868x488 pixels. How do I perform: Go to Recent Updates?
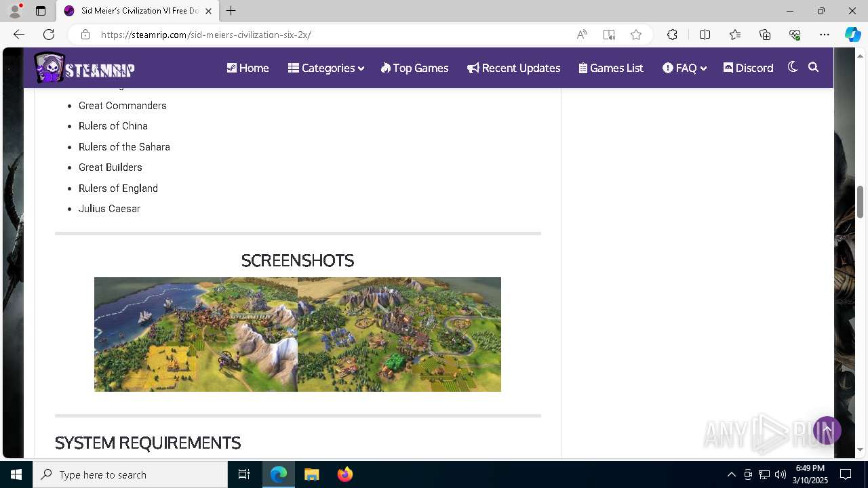pyautogui.click(x=513, y=68)
